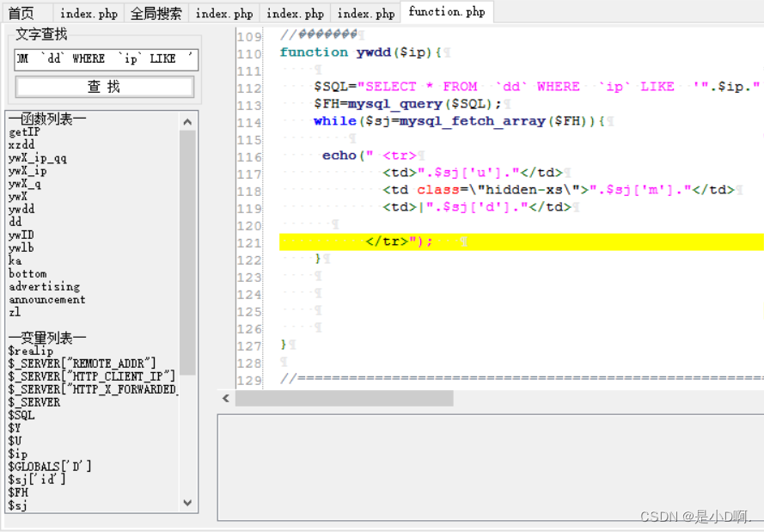The image size is (764, 532).
Task: Click the hidden-xs td code line
Action: 559,190
